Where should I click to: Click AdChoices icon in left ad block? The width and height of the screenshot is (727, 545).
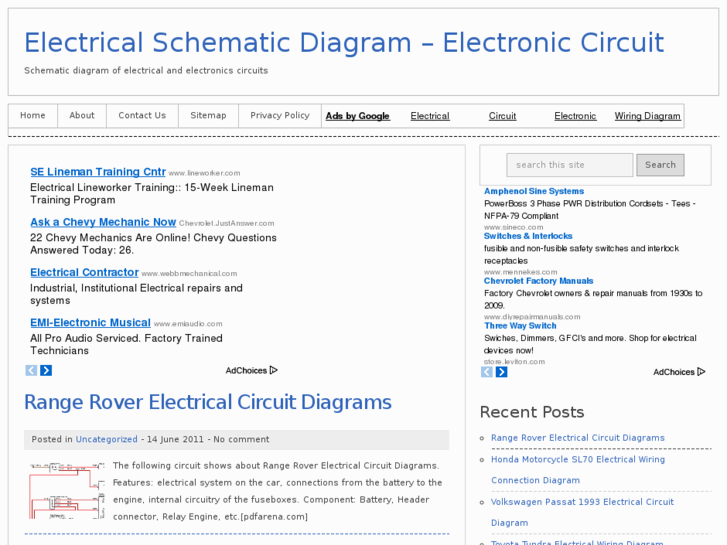[273, 370]
